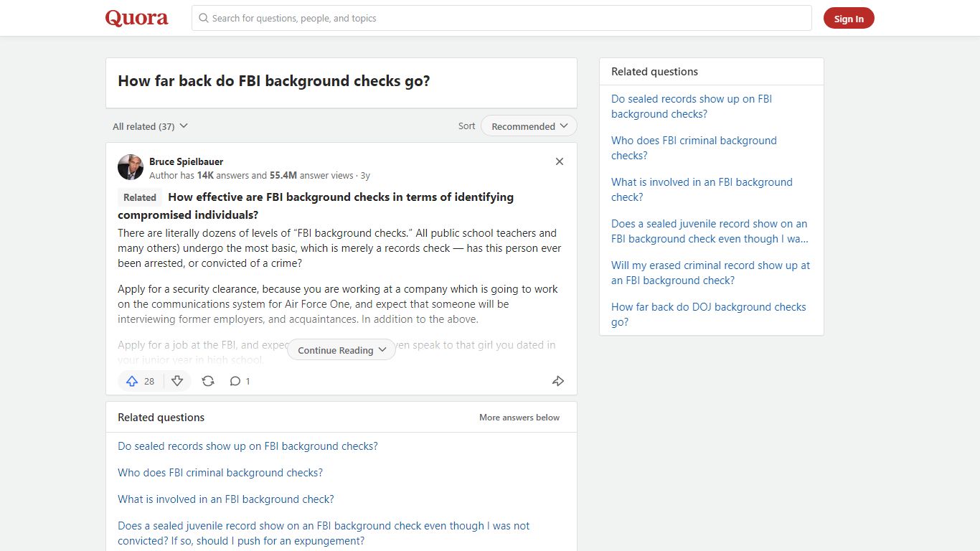This screenshot has height=551, width=980.
Task: Open sidebar link about erased criminal record
Action: [x=710, y=273]
